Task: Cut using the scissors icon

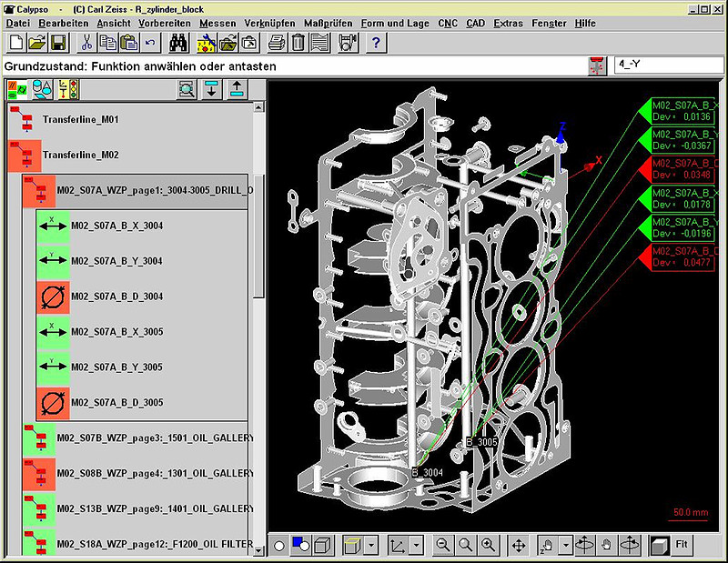Action: tap(86, 43)
